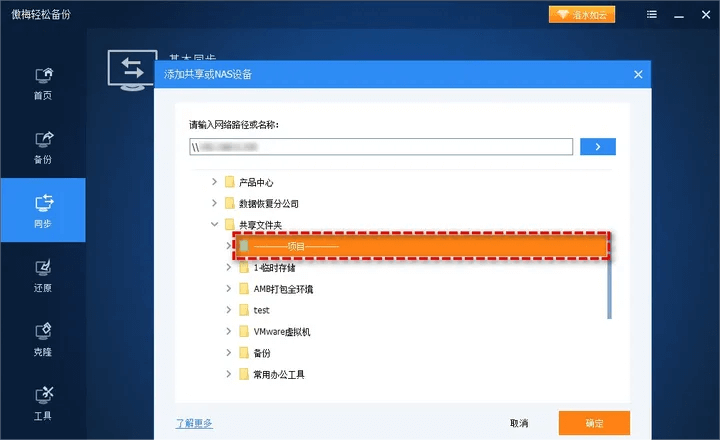This screenshot has width=720, height=440.
Task: Select the test tree item
Action: [261, 310]
